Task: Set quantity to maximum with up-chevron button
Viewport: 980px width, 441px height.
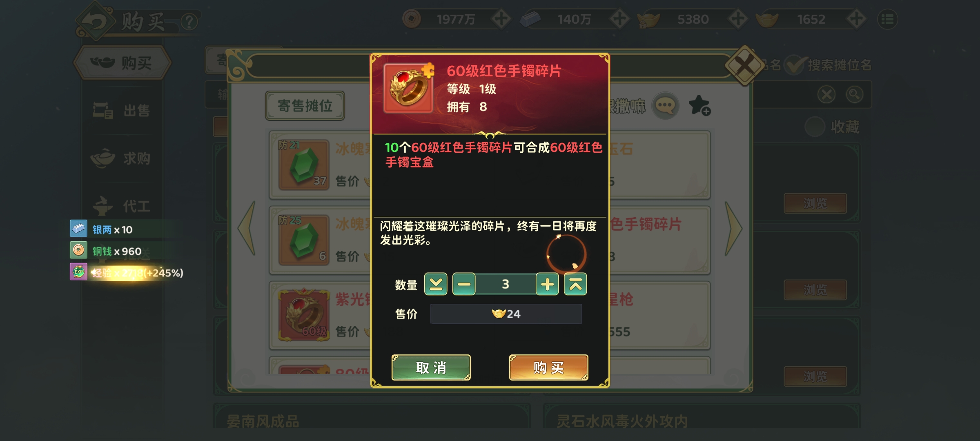Action: [x=575, y=284]
